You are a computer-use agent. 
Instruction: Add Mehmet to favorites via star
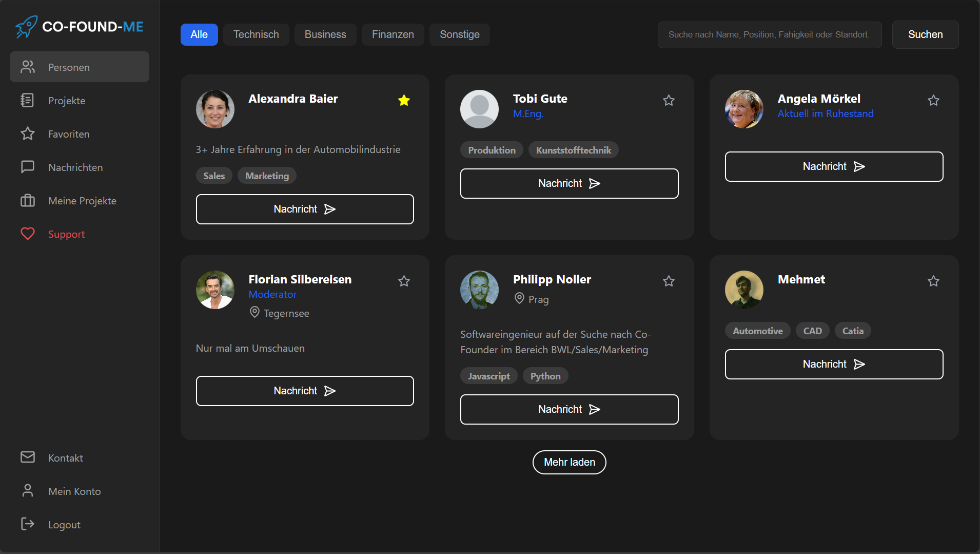933,281
